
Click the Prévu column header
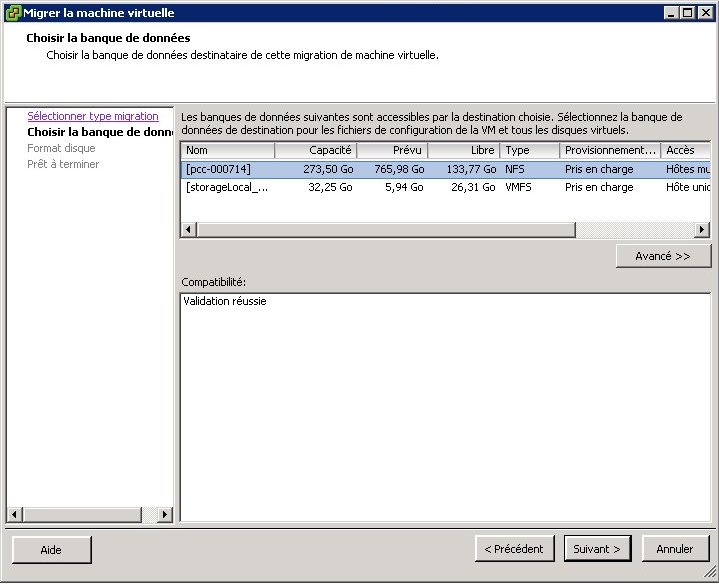392,150
